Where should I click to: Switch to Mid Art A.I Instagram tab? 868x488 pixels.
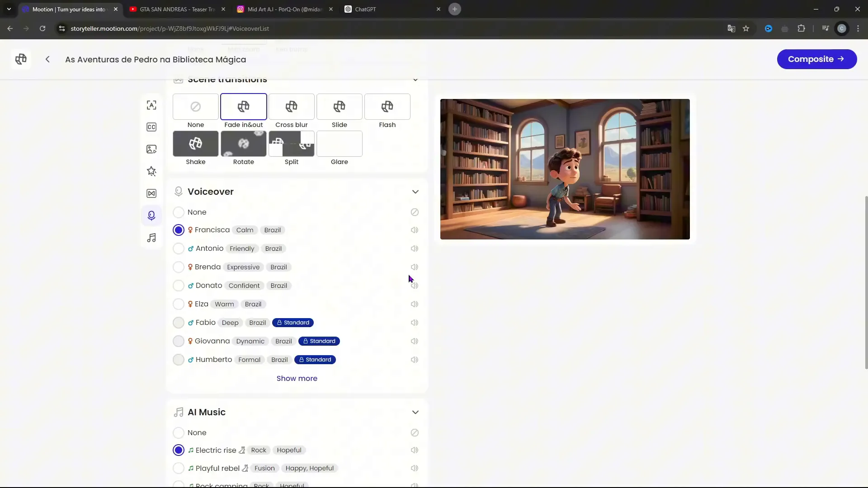(x=285, y=9)
